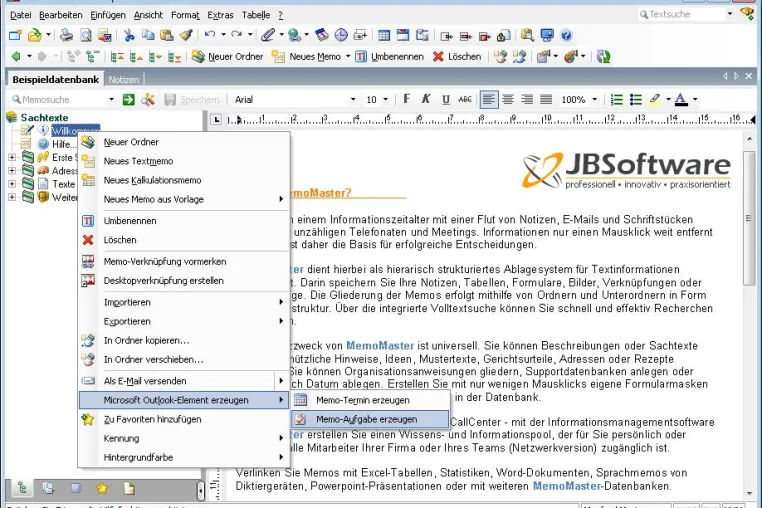762x508 pixels.
Task: Click In Ordner kopieren in the context menu
Action: tap(184, 340)
